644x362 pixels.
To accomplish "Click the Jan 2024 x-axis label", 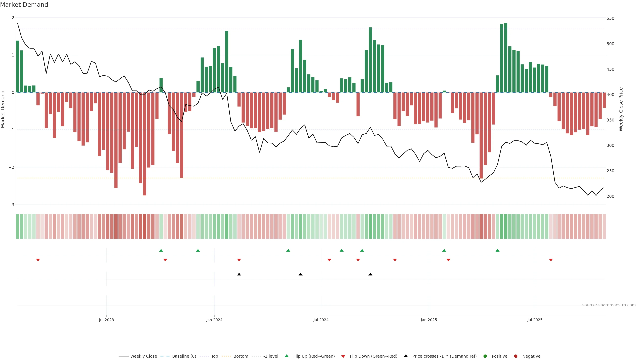I will click(x=214, y=320).
